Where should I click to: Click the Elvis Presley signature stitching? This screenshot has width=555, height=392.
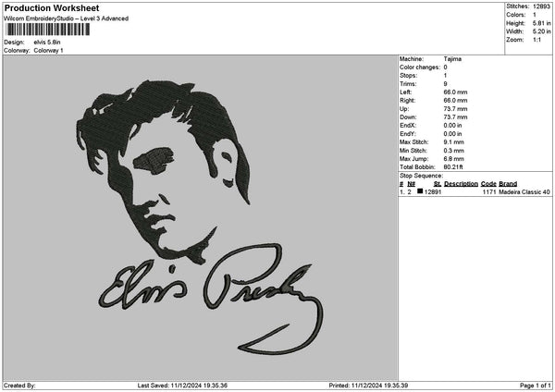pos(211,300)
